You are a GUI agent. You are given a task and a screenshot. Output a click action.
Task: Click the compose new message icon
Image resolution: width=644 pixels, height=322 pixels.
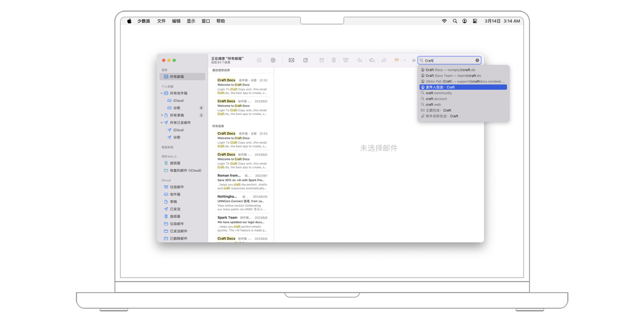click(305, 60)
